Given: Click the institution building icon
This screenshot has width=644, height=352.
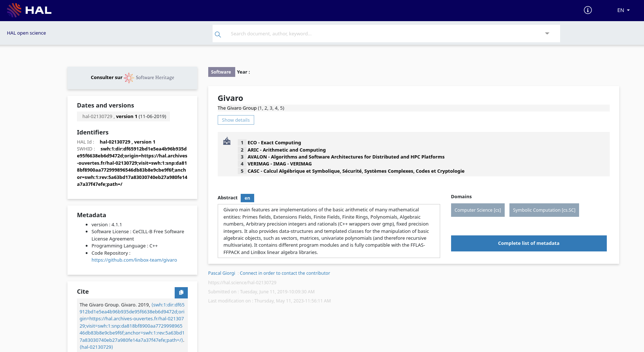Looking at the screenshot, I should [227, 141].
